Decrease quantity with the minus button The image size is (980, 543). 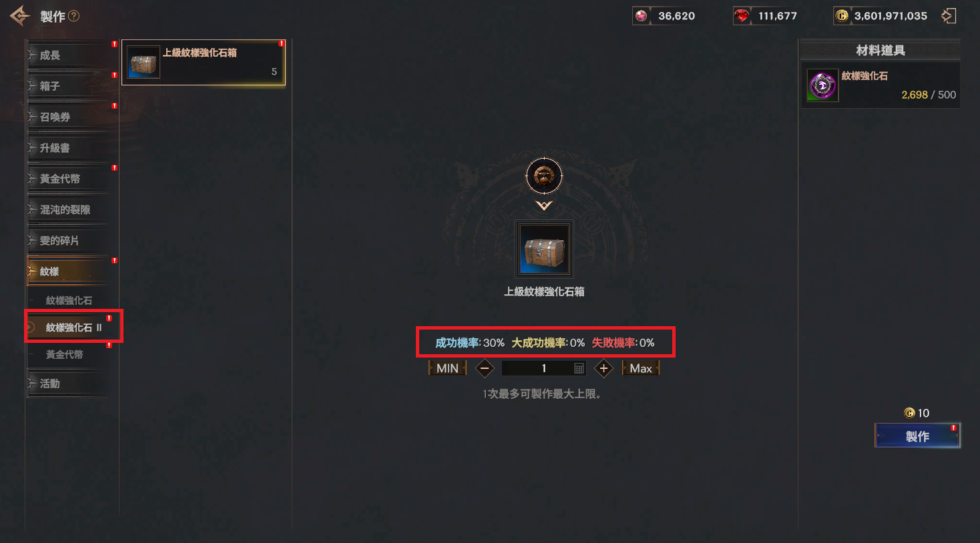[x=485, y=368]
